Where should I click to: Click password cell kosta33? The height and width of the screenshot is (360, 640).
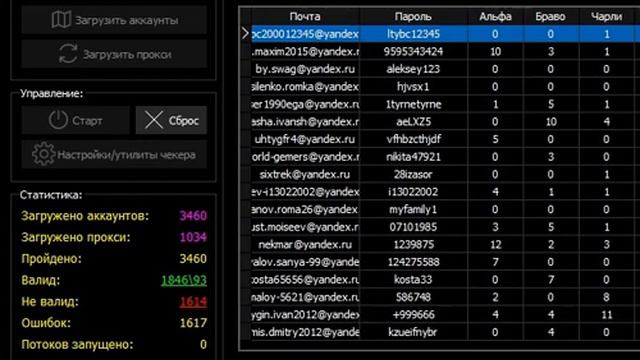413,280
